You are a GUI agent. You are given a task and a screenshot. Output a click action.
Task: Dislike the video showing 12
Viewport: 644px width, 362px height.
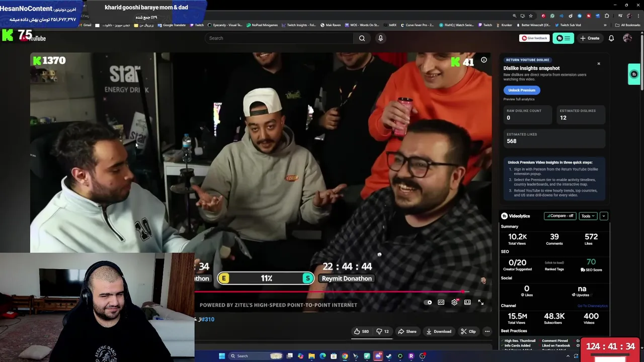point(383,331)
